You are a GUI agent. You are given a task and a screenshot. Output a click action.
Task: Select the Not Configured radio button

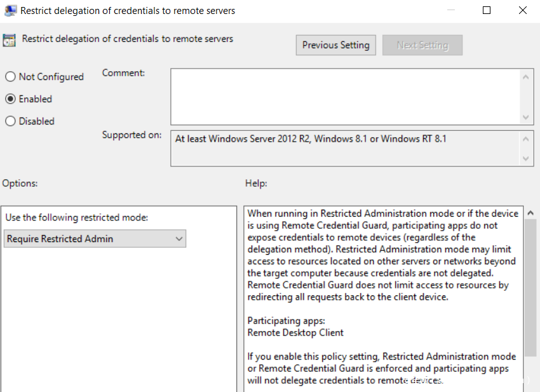(10, 77)
